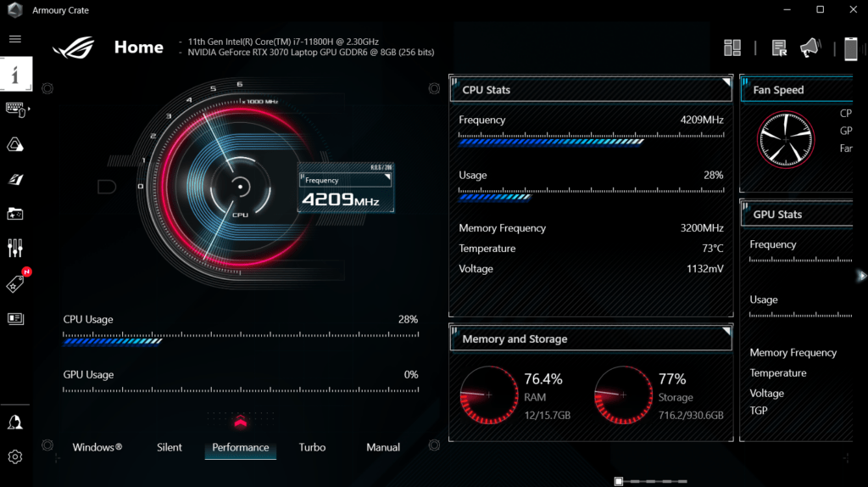868x487 pixels.
Task: Switch to Windows® operating mode
Action: 97,447
